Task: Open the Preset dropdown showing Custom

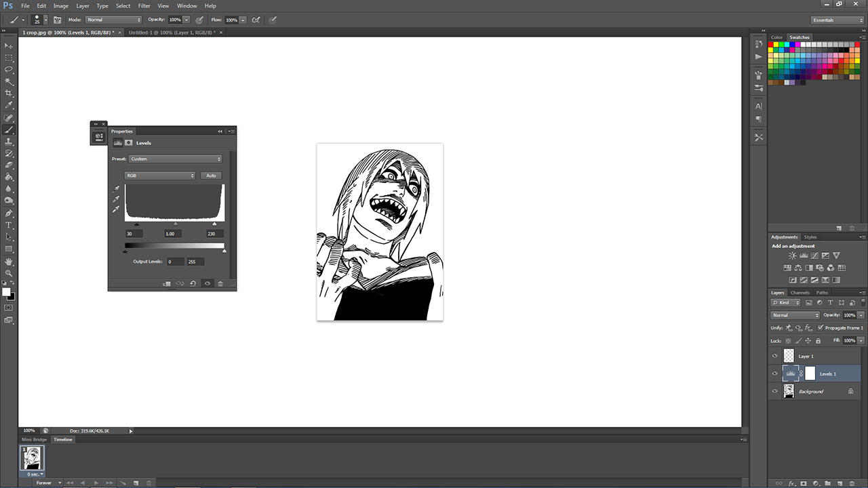Action: [x=176, y=159]
